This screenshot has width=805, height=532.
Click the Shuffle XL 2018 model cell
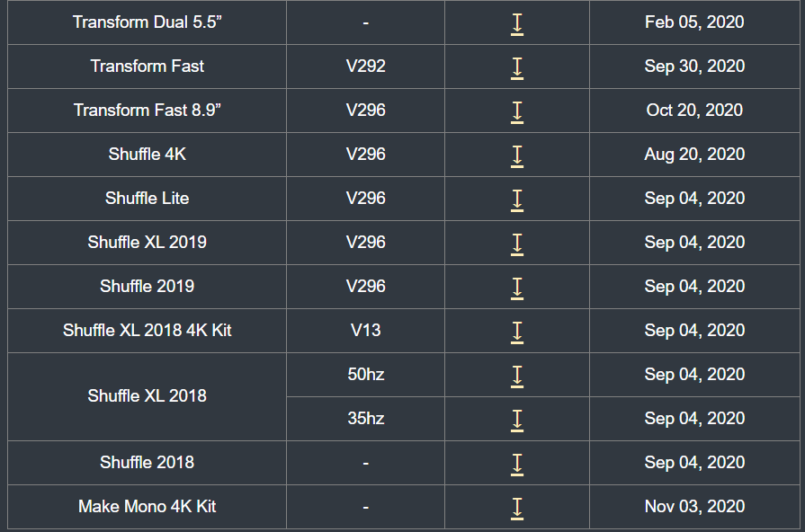coord(147,396)
